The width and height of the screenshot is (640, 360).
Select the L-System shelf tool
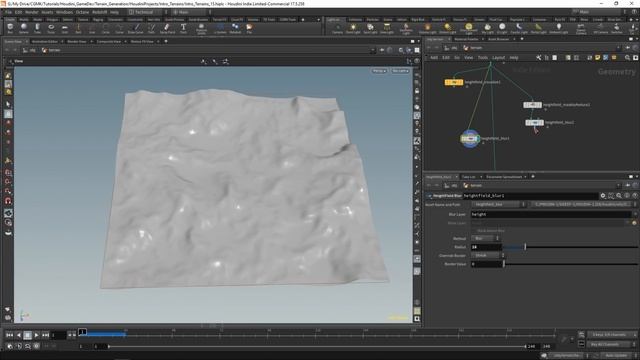point(220,28)
